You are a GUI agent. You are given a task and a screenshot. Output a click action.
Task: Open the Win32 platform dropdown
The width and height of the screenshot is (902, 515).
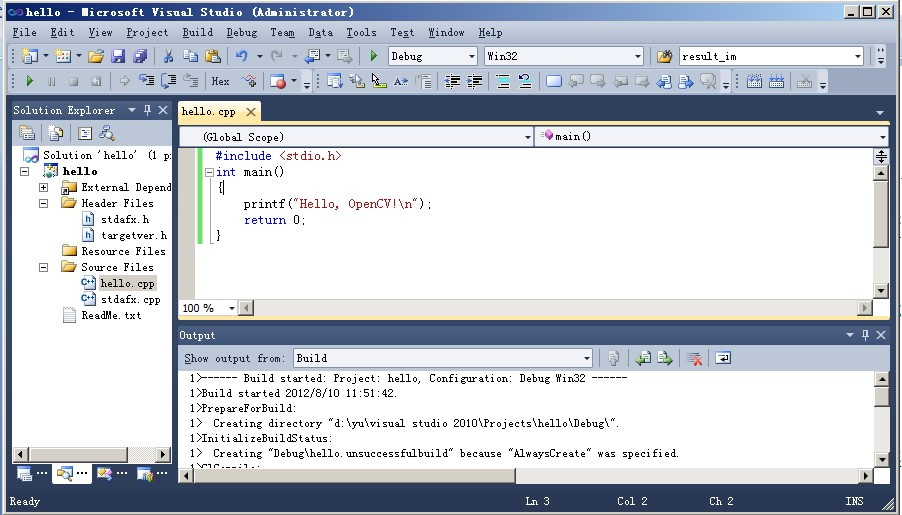click(637, 56)
